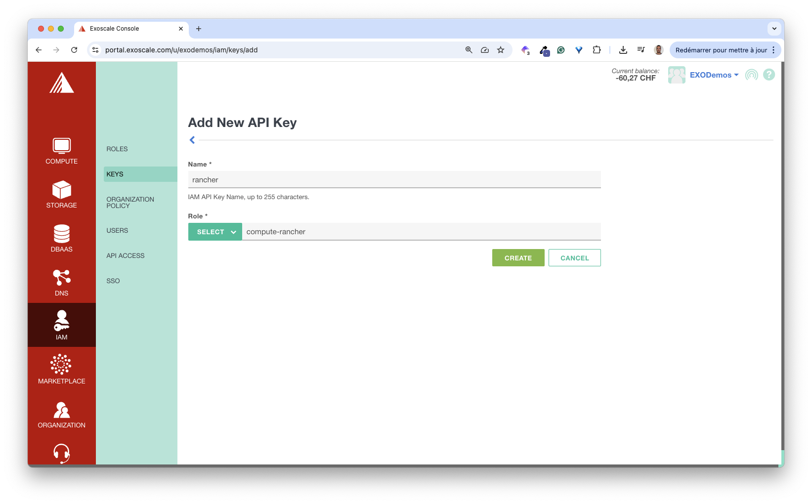Viewport: 812px width, 504px height.
Task: Reload the page in browser toolbar
Action: tap(74, 50)
